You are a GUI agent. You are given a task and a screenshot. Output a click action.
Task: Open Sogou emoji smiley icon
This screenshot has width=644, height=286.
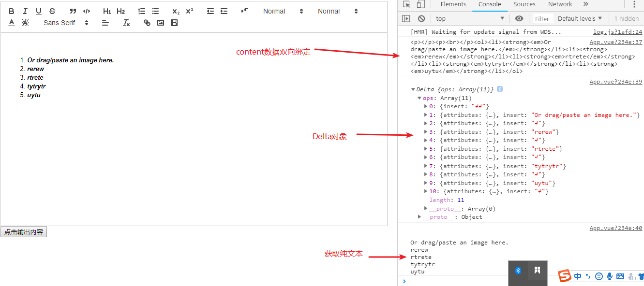(599, 276)
